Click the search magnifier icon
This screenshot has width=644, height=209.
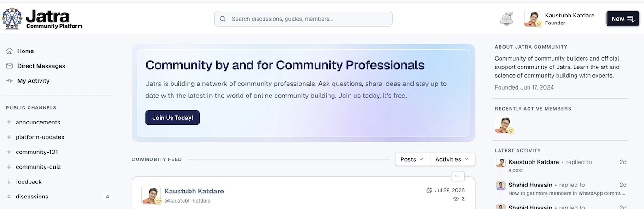(223, 19)
